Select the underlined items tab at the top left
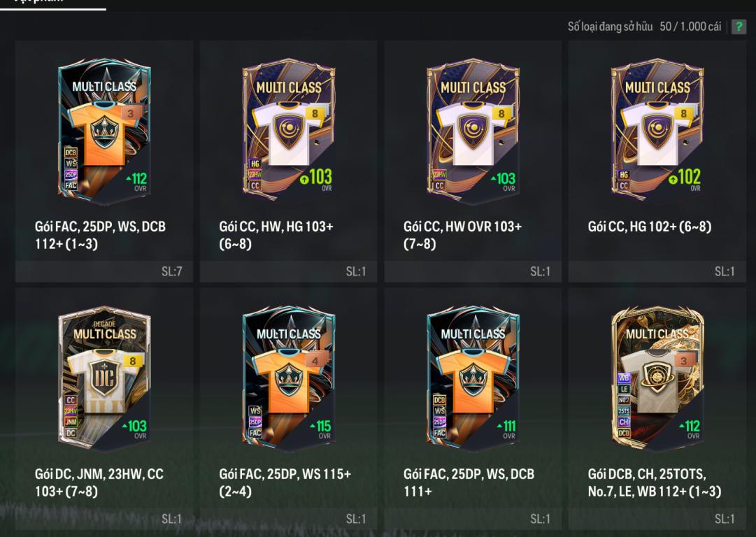 tap(53, 4)
